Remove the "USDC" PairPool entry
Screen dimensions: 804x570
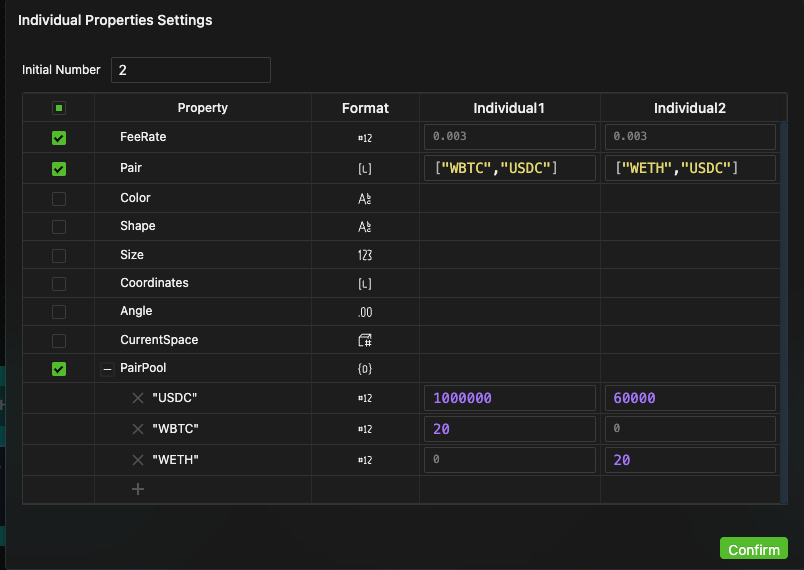coord(138,398)
